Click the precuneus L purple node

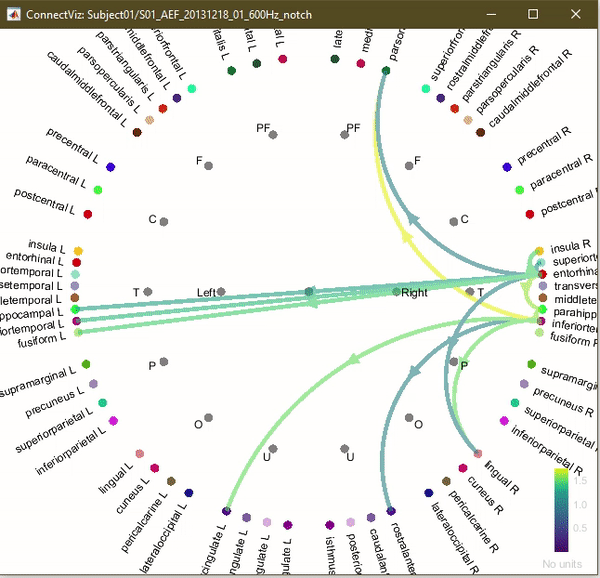click(x=93, y=383)
